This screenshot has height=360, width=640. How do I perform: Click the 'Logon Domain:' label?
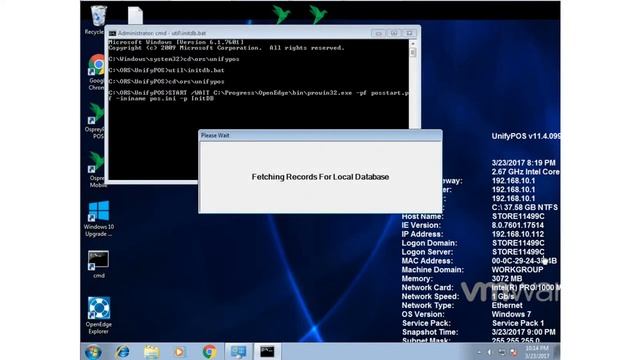[x=429, y=243]
